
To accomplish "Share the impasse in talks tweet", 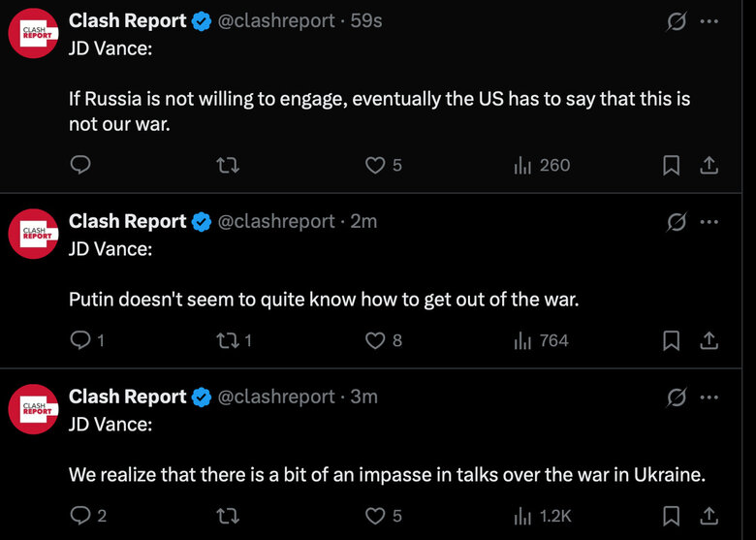I will (709, 517).
